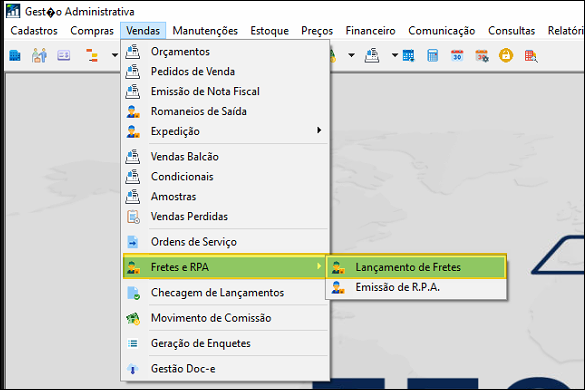Image resolution: width=585 pixels, height=390 pixels.
Task: Click the Fretes e RPA worker icon
Action: click(x=133, y=268)
